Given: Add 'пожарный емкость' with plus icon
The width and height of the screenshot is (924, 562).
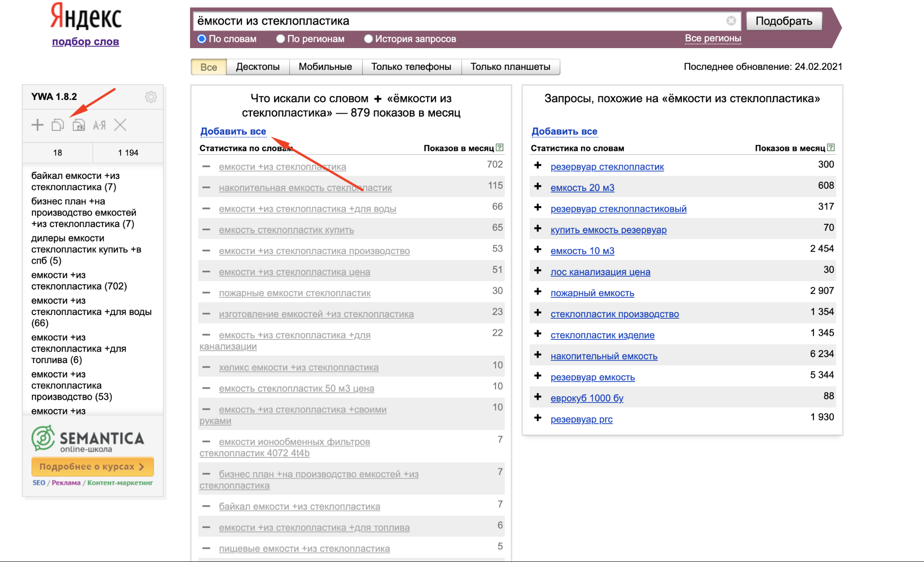Looking at the screenshot, I should 538,292.
